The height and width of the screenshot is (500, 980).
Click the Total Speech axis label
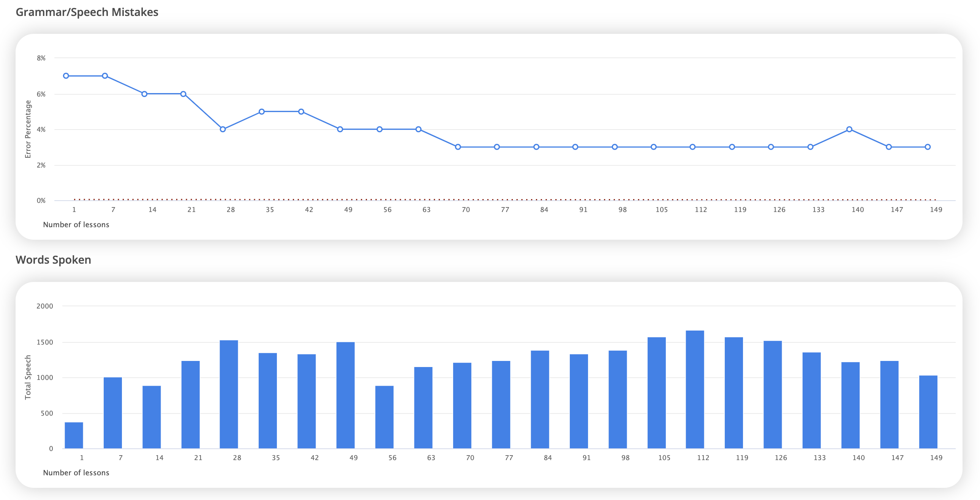point(28,377)
